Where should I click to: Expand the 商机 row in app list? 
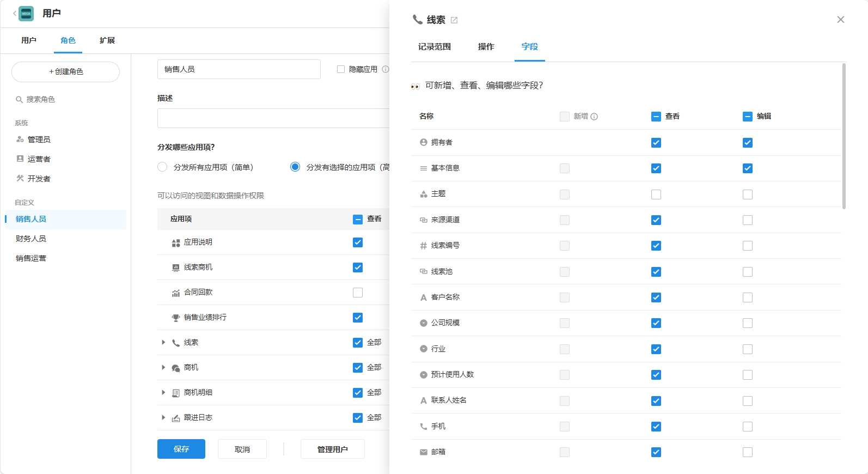pos(163,367)
